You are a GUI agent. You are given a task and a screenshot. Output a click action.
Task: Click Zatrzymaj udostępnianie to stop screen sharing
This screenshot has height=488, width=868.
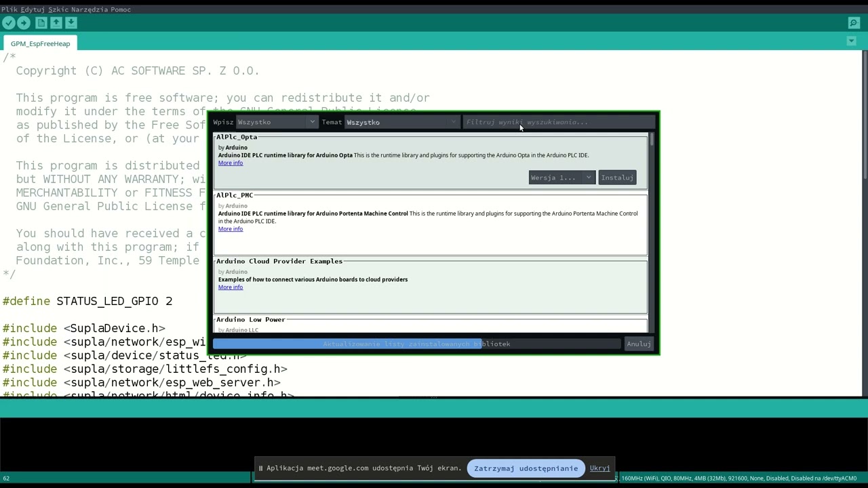[526, 468]
